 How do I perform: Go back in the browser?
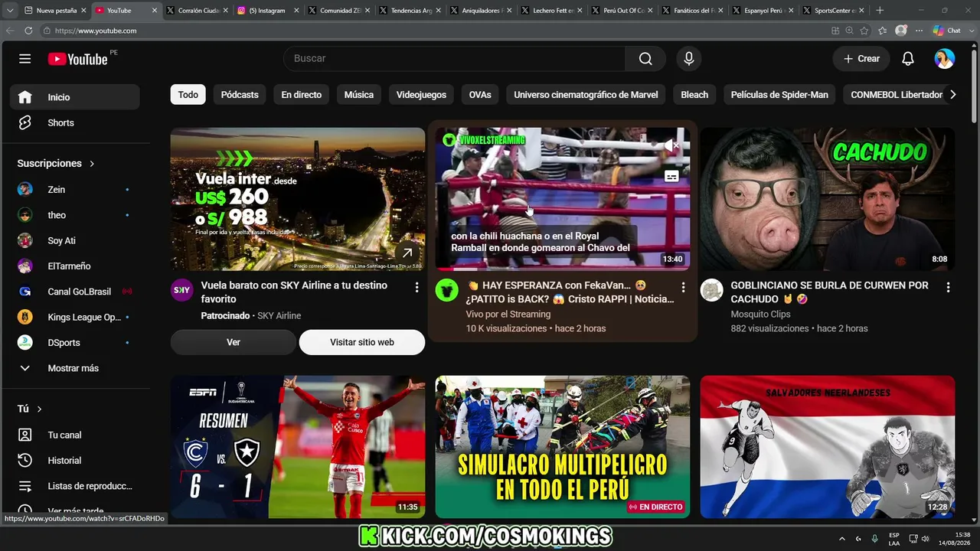pyautogui.click(x=10, y=31)
